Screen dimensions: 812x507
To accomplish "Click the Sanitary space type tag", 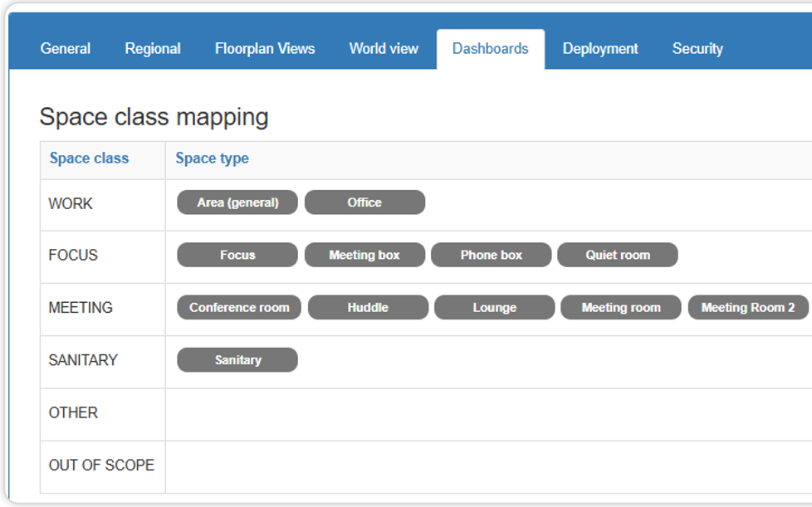I will coord(237,360).
